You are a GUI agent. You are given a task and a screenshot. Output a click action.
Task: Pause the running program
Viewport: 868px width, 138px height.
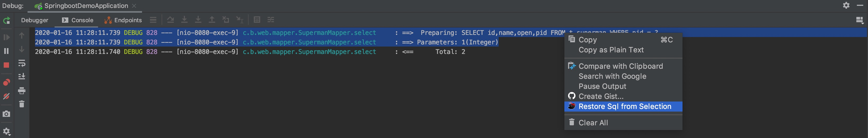tap(6, 51)
